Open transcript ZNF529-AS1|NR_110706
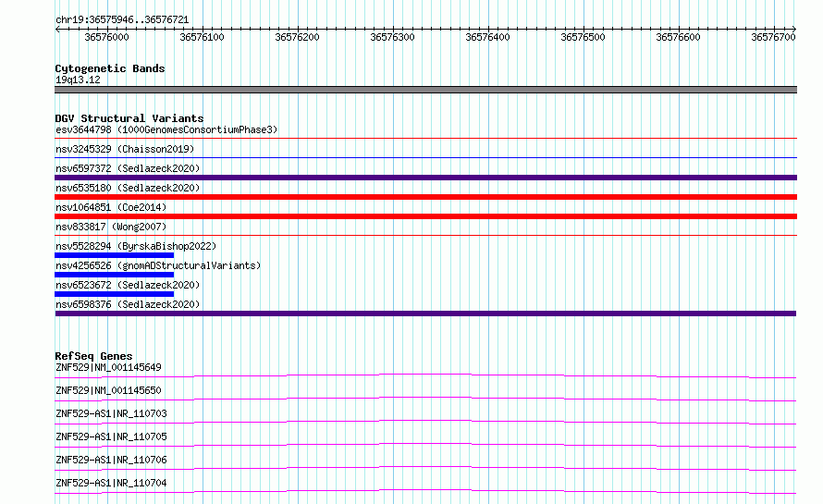The height and width of the screenshot is (504, 823). 111,460
